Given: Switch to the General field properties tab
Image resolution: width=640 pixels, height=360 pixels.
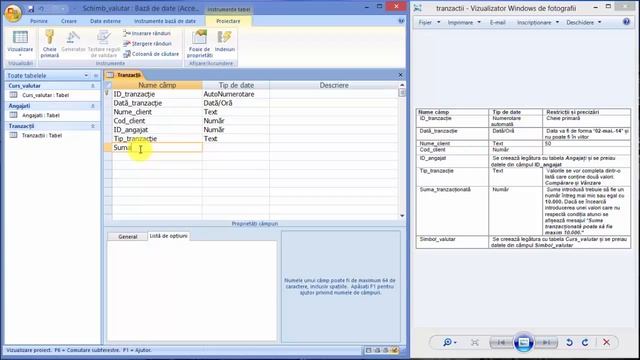Looking at the screenshot, I should tap(127, 236).
